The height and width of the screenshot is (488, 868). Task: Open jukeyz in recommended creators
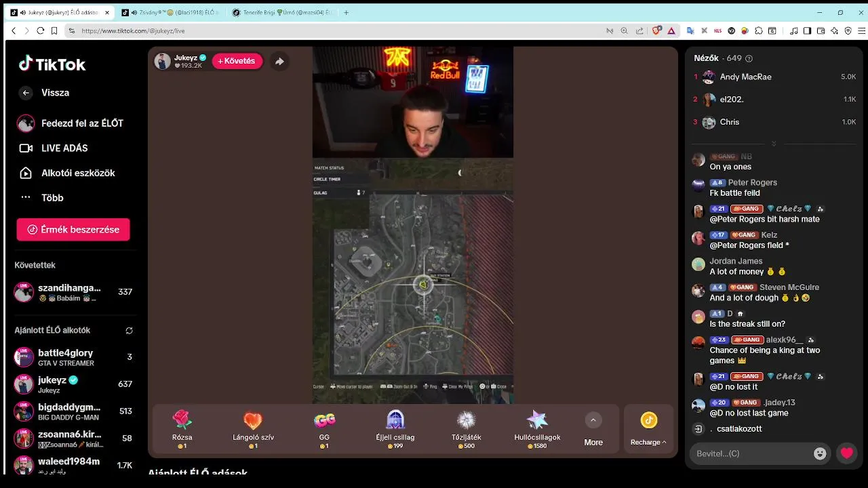click(73, 384)
